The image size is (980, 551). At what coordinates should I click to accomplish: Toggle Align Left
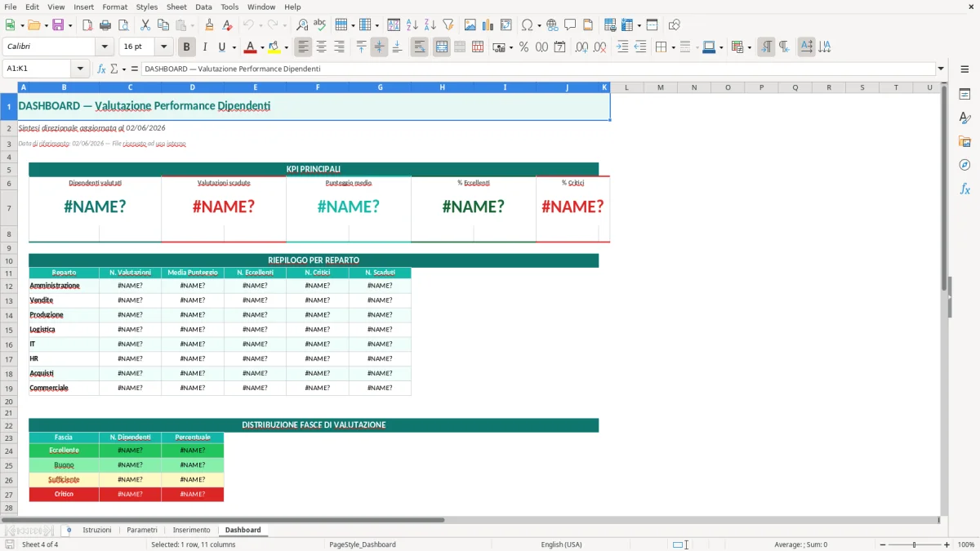tap(304, 47)
